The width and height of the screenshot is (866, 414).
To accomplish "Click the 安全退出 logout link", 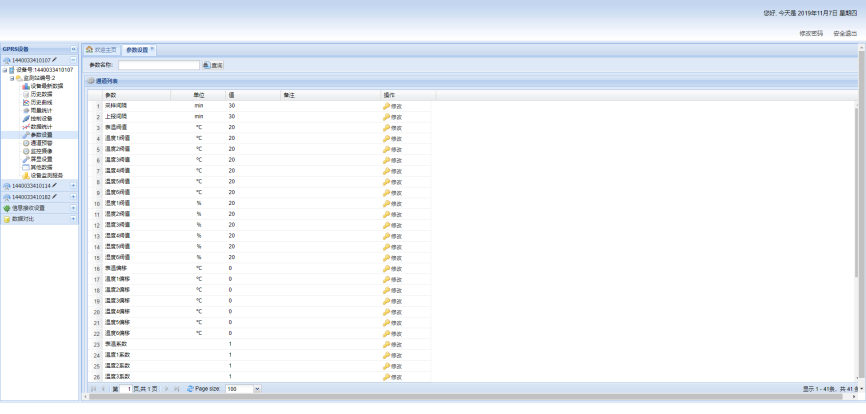I will click(845, 33).
